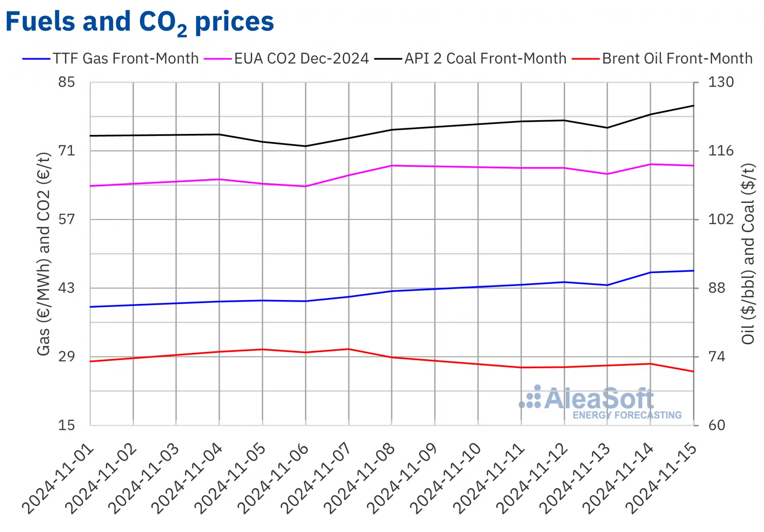Click the left Gas and CO2 axis title
764x532 pixels.
[x=43, y=254]
